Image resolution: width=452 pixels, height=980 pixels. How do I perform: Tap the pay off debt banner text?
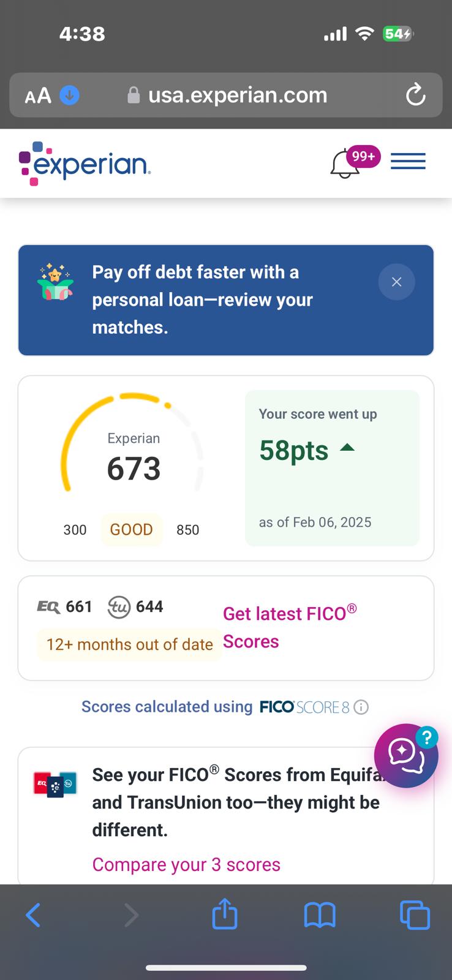tap(202, 300)
